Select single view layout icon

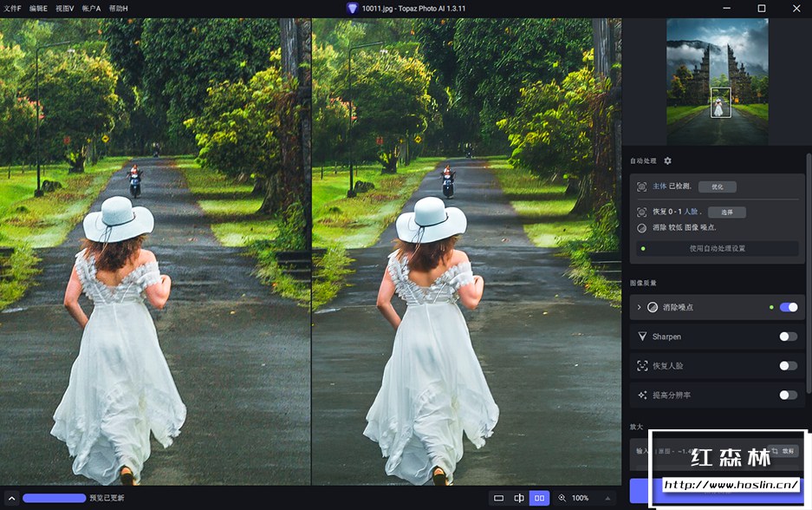498,498
